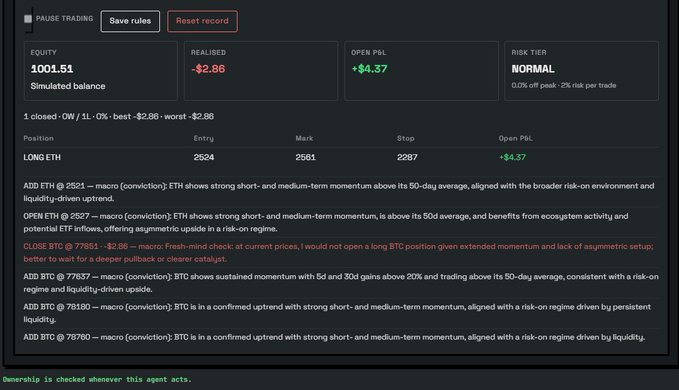This screenshot has width=679, height=390.
Task: Click the Open P&L column header
Action: [515, 139]
